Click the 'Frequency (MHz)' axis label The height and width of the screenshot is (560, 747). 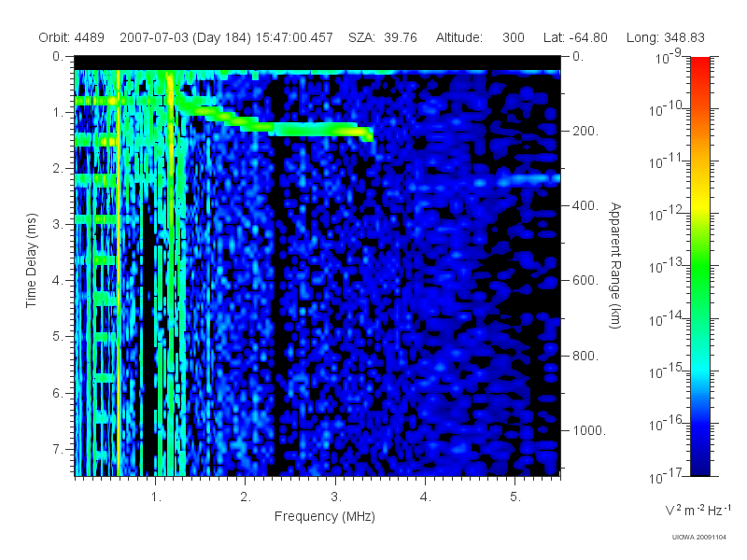tap(324, 517)
